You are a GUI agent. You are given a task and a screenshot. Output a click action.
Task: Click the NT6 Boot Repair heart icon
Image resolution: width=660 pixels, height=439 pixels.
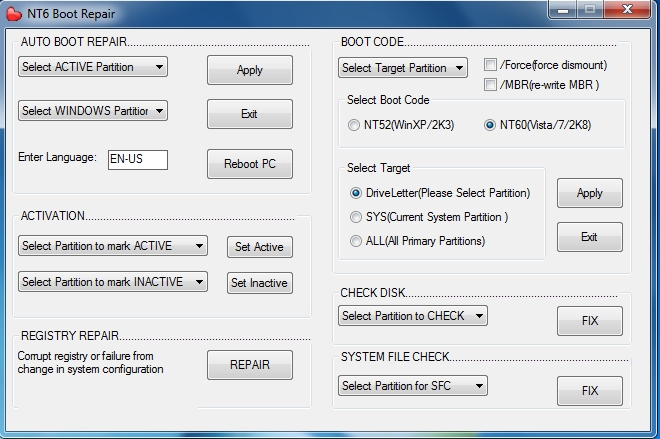click(x=14, y=14)
